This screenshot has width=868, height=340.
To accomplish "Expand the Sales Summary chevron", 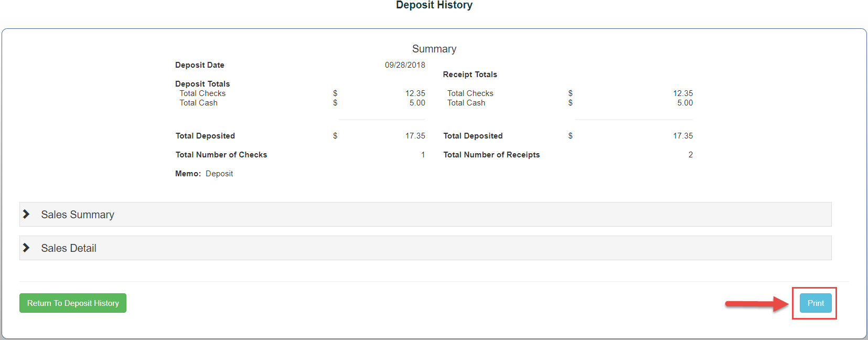I will click(x=26, y=214).
